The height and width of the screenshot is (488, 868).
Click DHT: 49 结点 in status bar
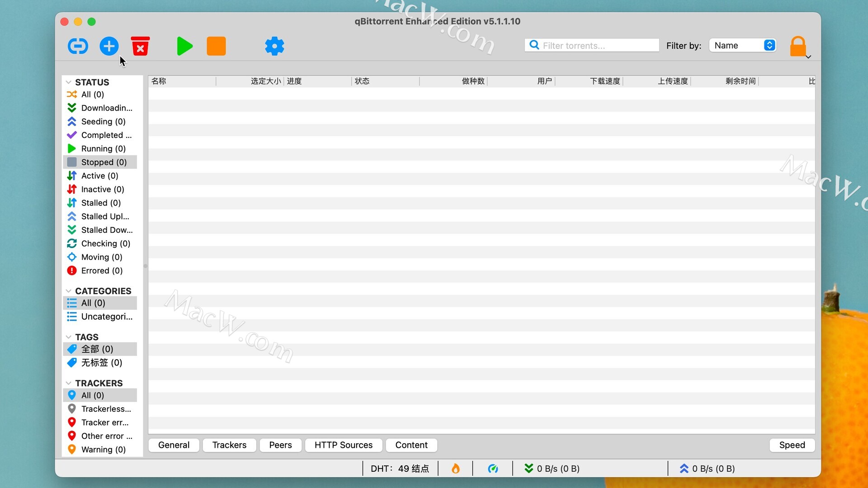pyautogui.click(x=400, y=469)
